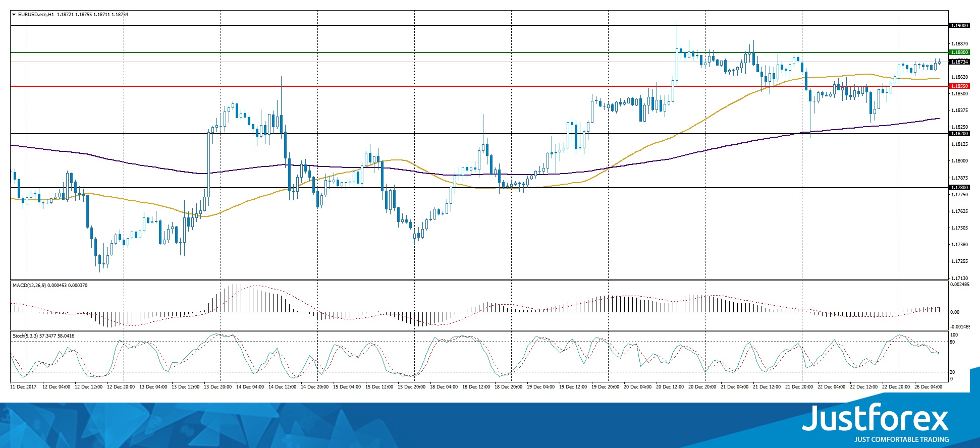Click the 1.18870 price axis label
The height and width of the screenshot is (448, 980).
(x=959, y=44)
